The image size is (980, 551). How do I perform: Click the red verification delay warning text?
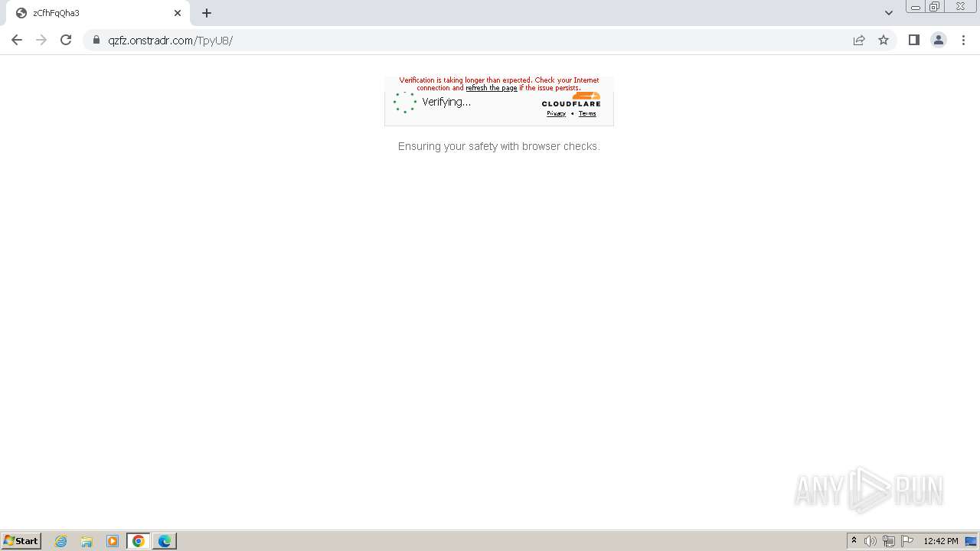(499, 84)
